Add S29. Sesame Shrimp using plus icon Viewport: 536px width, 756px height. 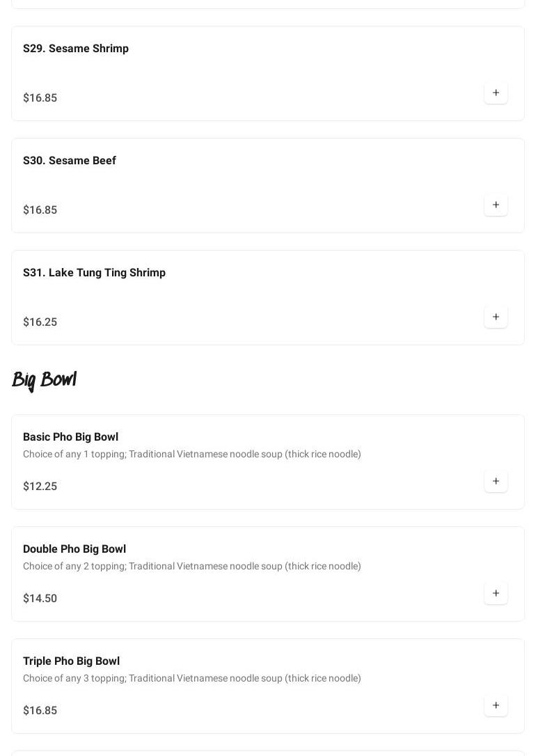[496, 93]
